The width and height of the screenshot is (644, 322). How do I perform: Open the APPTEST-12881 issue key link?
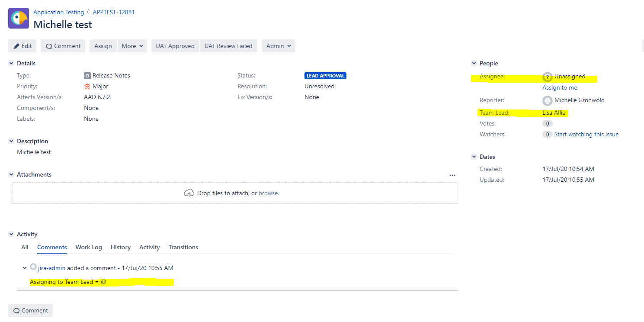coord(114,12)
